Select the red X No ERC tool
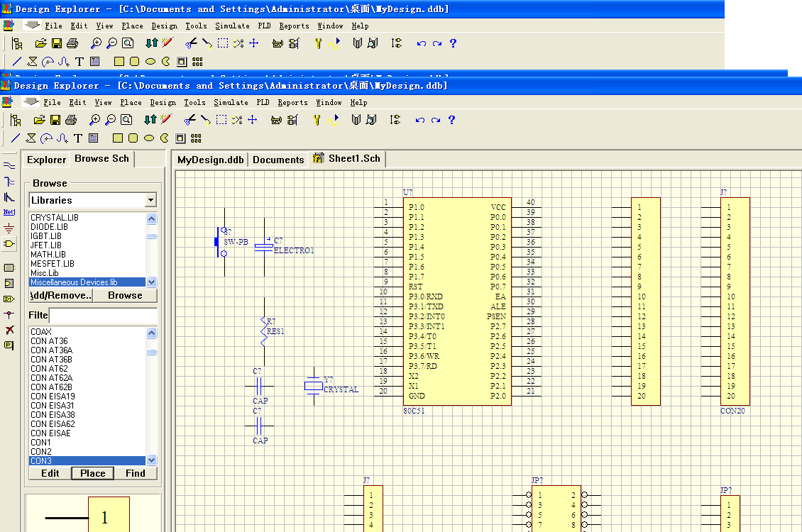 tap(9, 330)
